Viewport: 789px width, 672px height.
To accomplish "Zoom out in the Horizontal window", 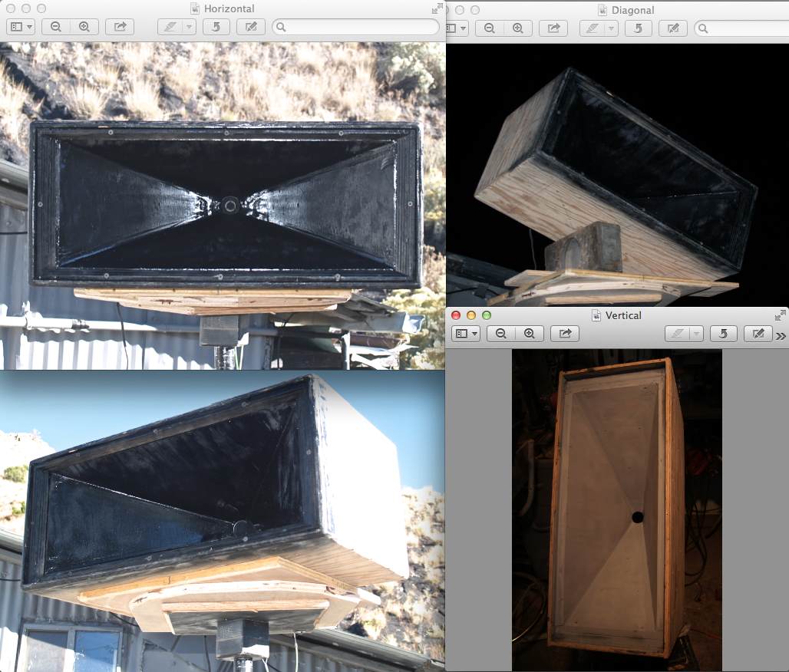I will (x=56, y=27).
